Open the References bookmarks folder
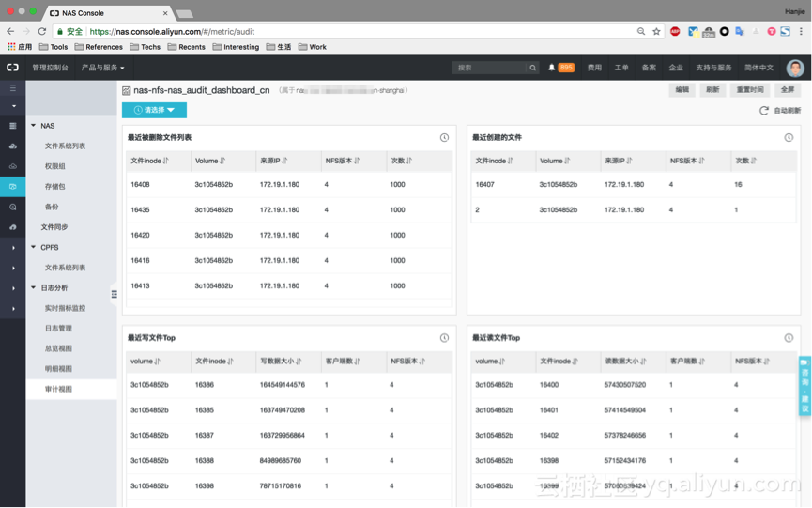 click(99, 47)
